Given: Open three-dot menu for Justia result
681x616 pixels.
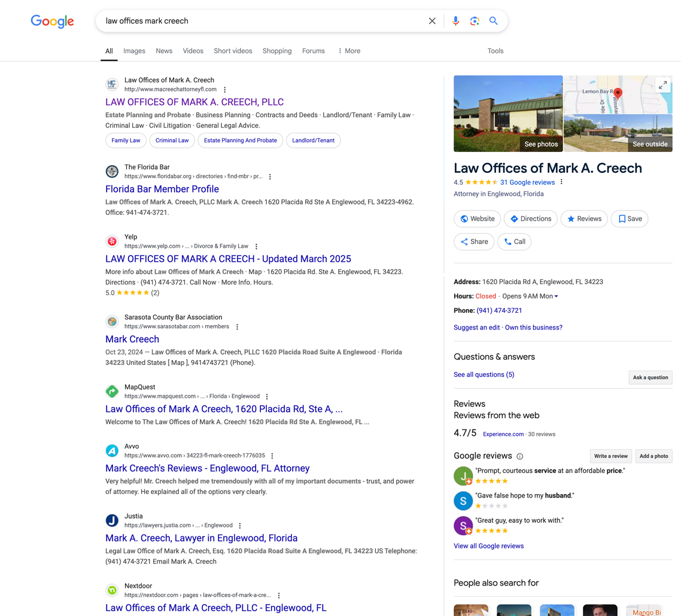Looking at the screenshot, I should pos(240,525).
